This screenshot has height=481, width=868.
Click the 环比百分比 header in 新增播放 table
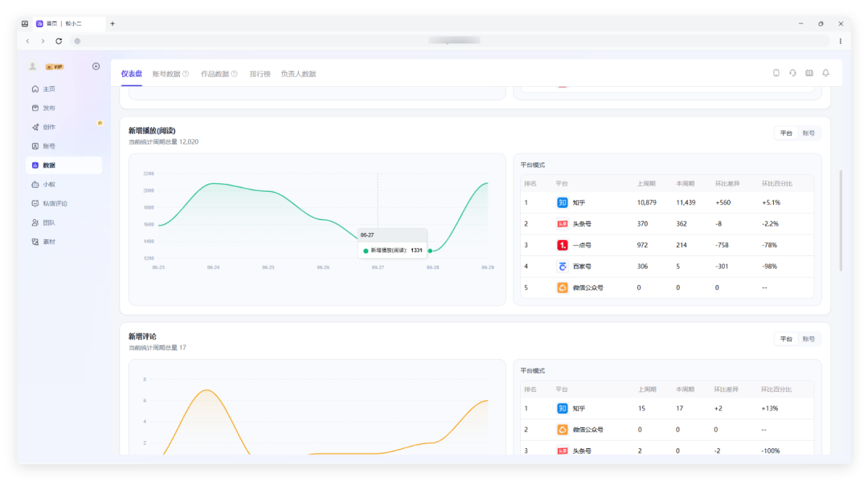tap(776, 184)
